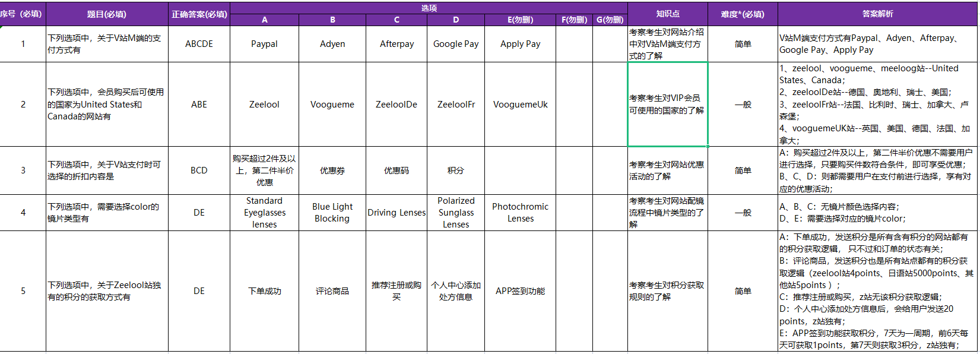Click the 优惠码 option cell

(x=397, y=170)
